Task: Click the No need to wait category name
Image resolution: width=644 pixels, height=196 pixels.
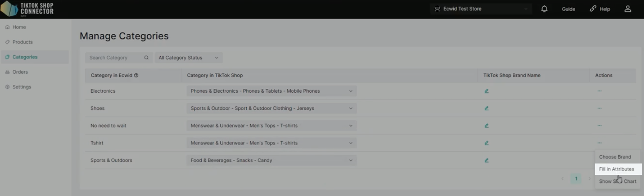Action: (108, 126)
